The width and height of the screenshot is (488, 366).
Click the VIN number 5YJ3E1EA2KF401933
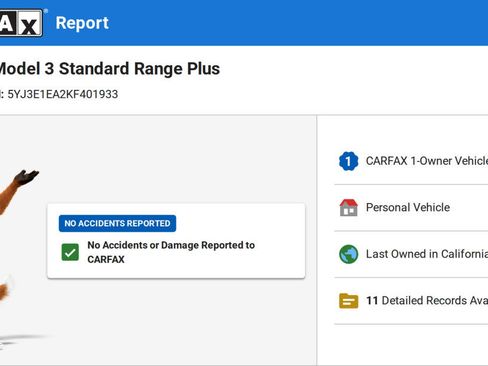pyautogui.click(x=63, y=94)
